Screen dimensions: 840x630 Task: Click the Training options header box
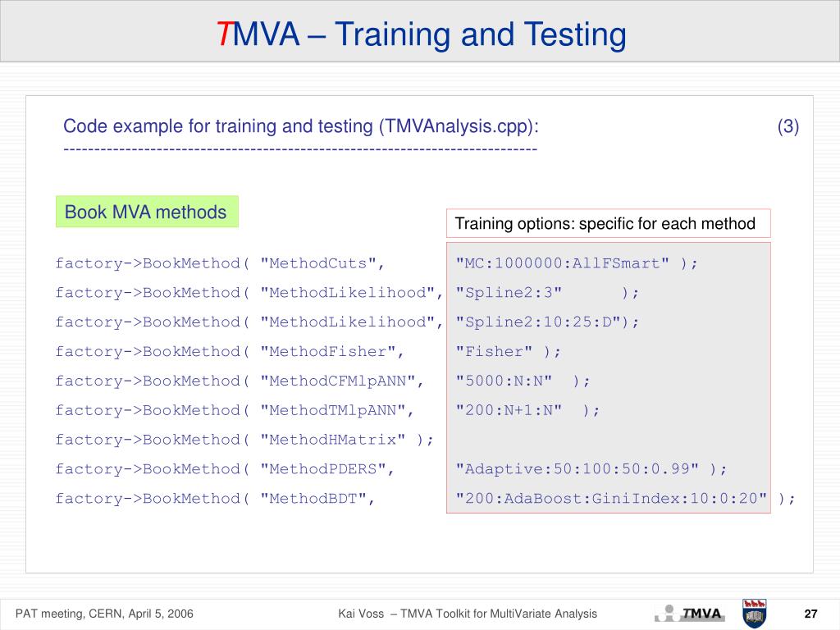608,223
